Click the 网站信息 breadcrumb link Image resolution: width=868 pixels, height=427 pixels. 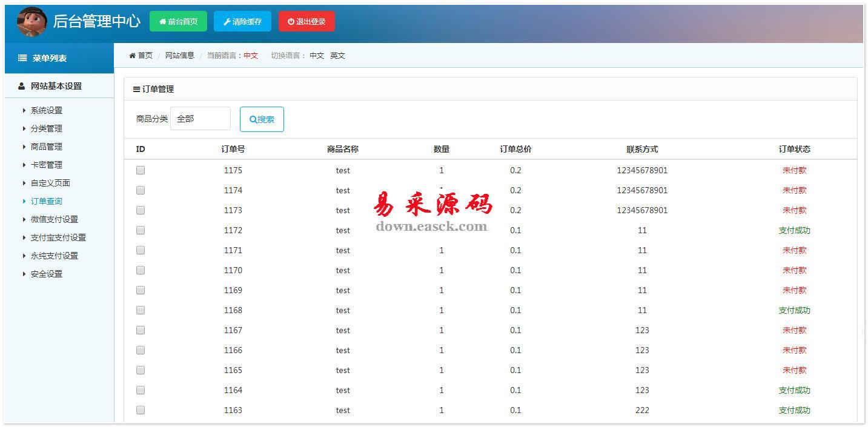click(180, 56)
